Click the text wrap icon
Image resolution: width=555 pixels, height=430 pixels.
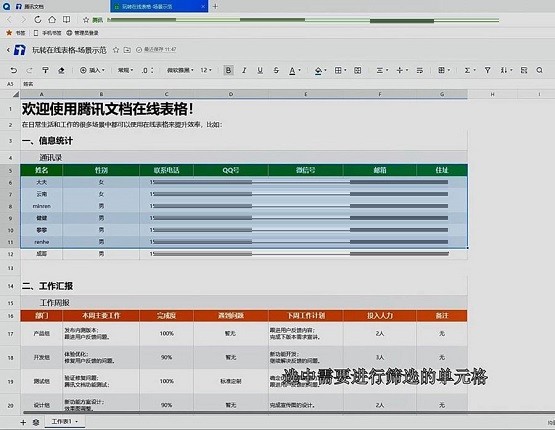point(420,70)
